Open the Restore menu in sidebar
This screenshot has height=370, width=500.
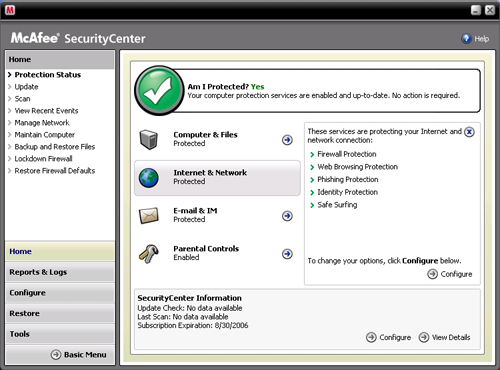point(60,313)
